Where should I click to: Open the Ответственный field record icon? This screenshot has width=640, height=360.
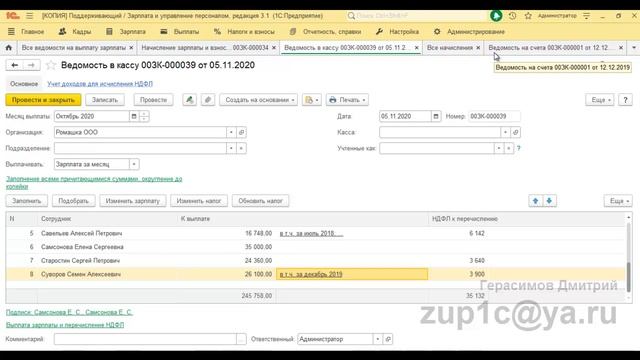click(388, 339)
